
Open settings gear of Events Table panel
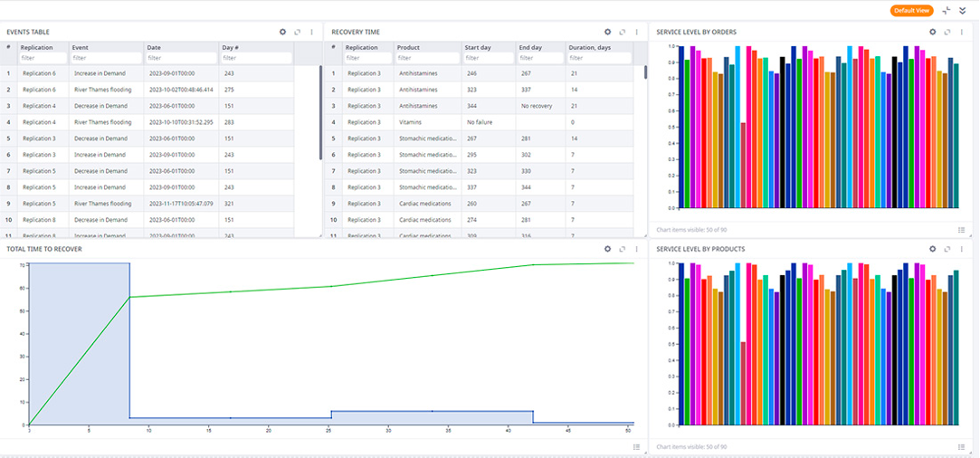282,32
